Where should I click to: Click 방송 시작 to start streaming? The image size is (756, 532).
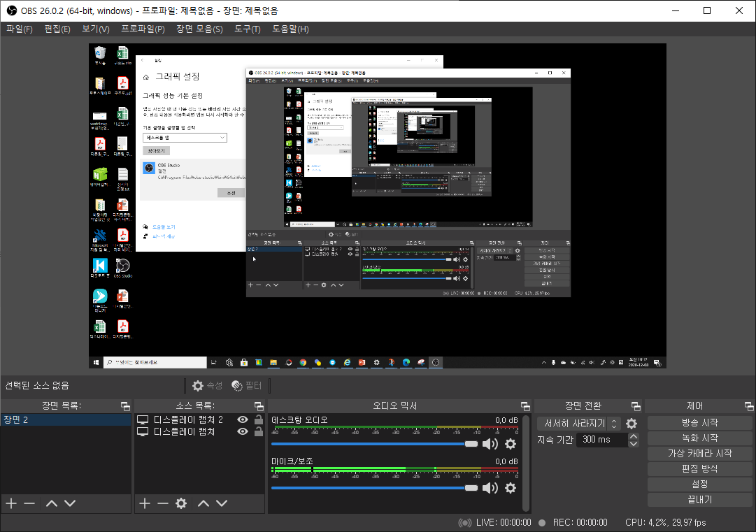pyautogui.click(x=699, y=423)
